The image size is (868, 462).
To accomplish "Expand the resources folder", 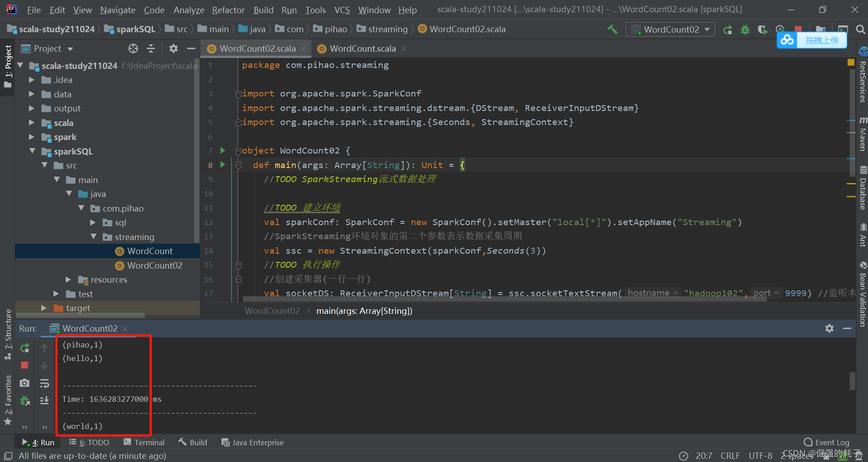I will click(68, 279).
